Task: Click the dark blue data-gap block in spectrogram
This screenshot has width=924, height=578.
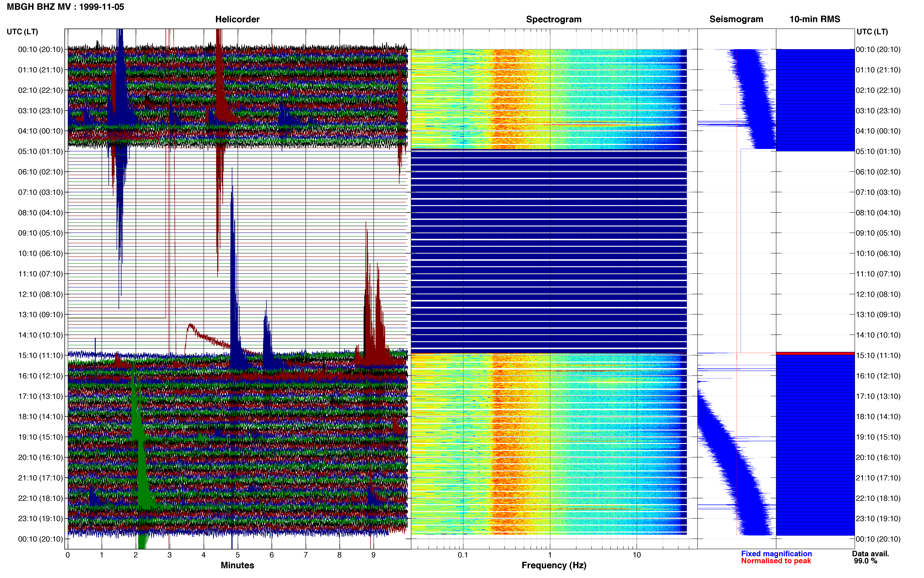Action: [x=549, y=251]
